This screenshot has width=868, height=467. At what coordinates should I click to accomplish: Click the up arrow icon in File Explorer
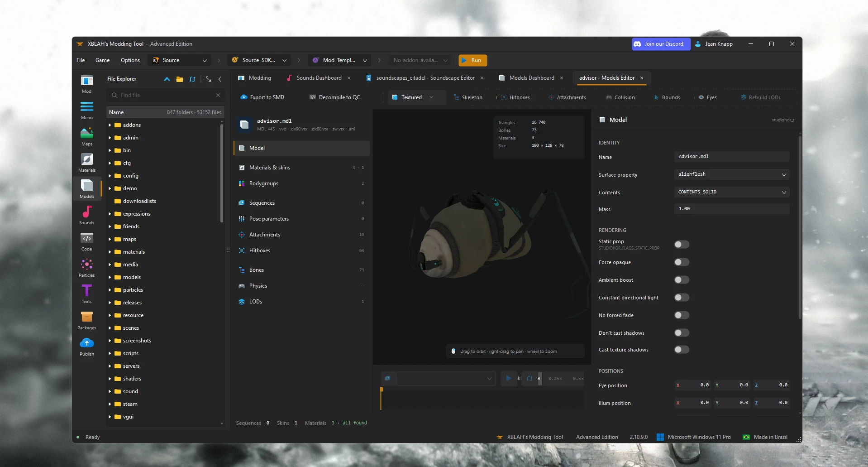pyautogui.click(x=167, y=79)
